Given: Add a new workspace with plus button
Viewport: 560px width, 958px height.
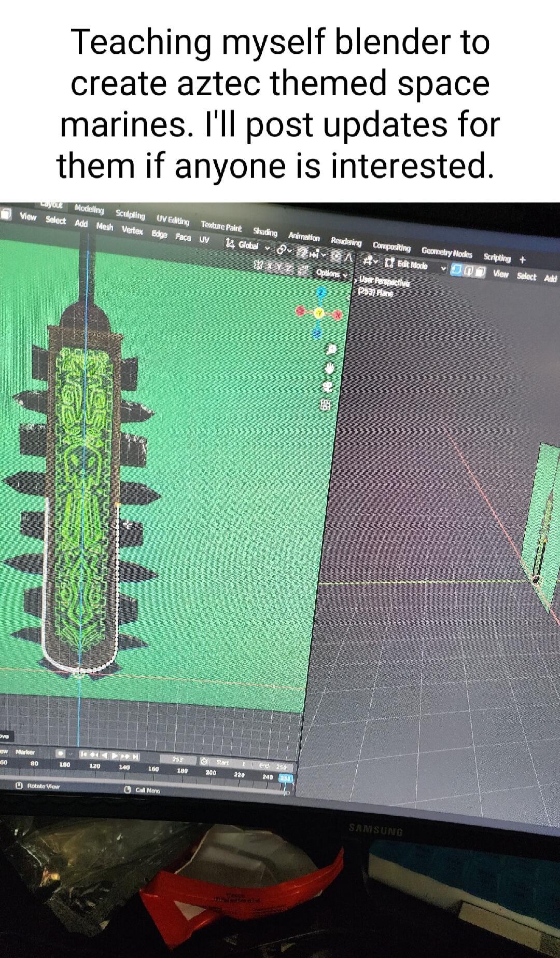Looking at the screenshot, I should pos(522,259).
